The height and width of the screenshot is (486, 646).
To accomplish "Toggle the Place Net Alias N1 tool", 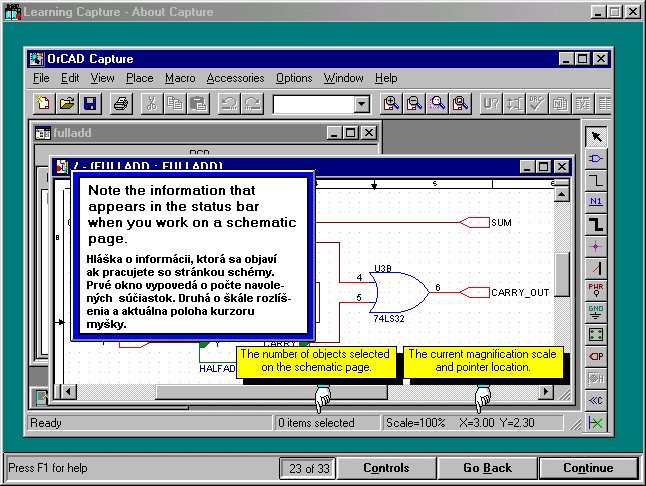I will 597,202.
